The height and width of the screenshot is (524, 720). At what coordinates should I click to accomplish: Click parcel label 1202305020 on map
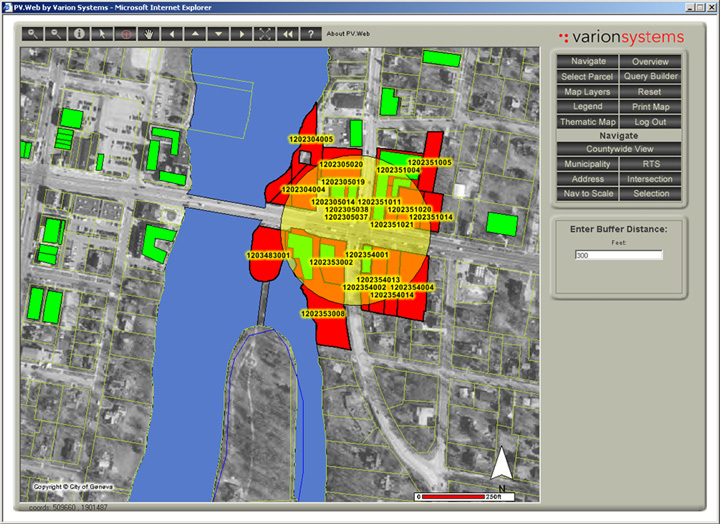[341, 164]
